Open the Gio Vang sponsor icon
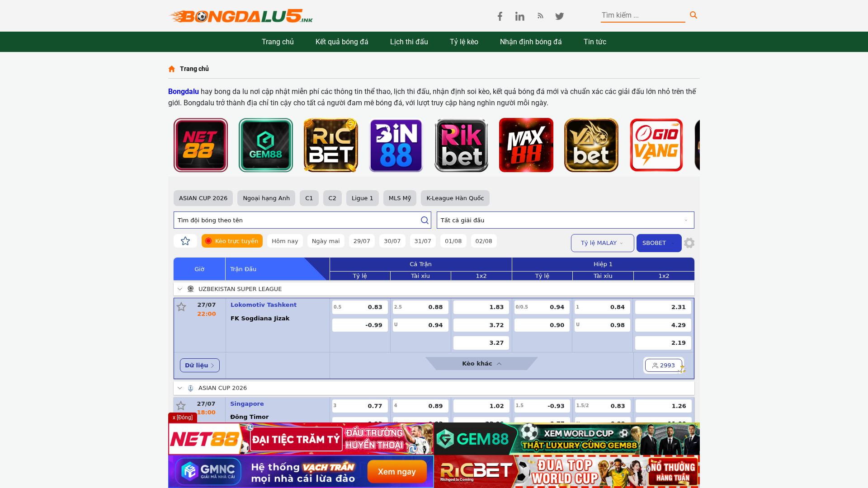 (x=656, y=145)
